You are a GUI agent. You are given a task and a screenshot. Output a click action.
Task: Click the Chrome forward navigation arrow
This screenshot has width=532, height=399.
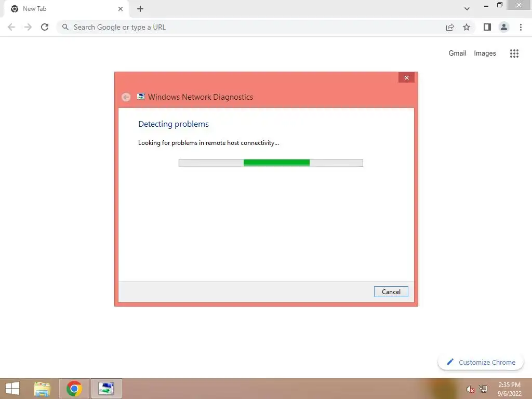[28, 27]
